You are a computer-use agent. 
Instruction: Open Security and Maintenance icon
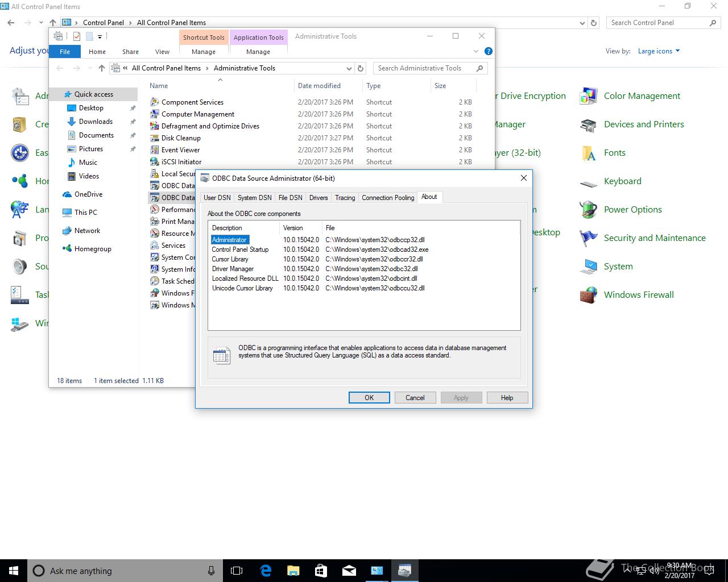(589, 238)
